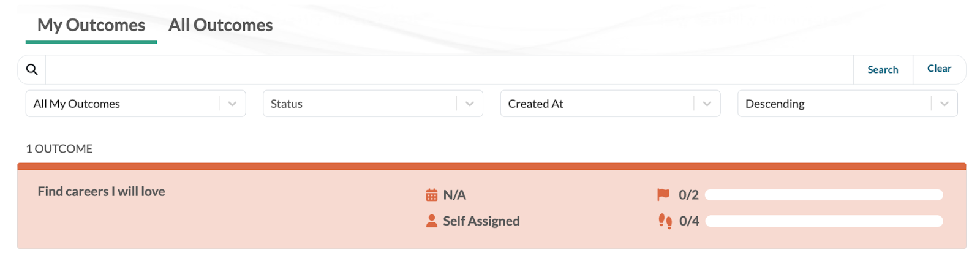This screenshot has width=980, height=277.
Task: Click the calendar due date icon
Action: (432, 195)
